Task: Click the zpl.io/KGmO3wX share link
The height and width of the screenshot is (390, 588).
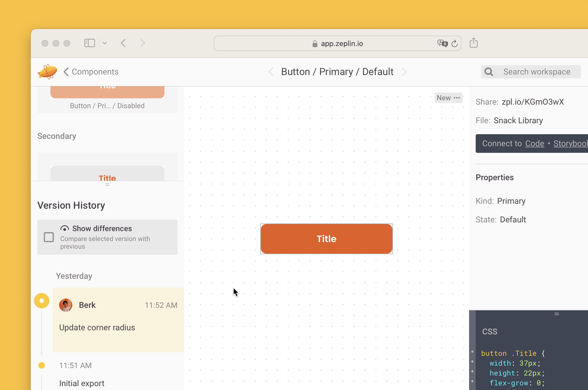Action: [533, 102]
